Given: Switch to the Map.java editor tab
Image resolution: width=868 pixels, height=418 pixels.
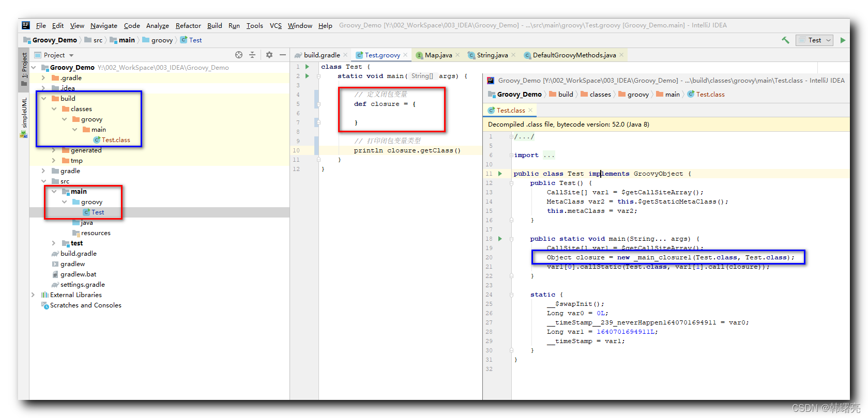Looking at the screenshot, I should (x=438, y=55).
